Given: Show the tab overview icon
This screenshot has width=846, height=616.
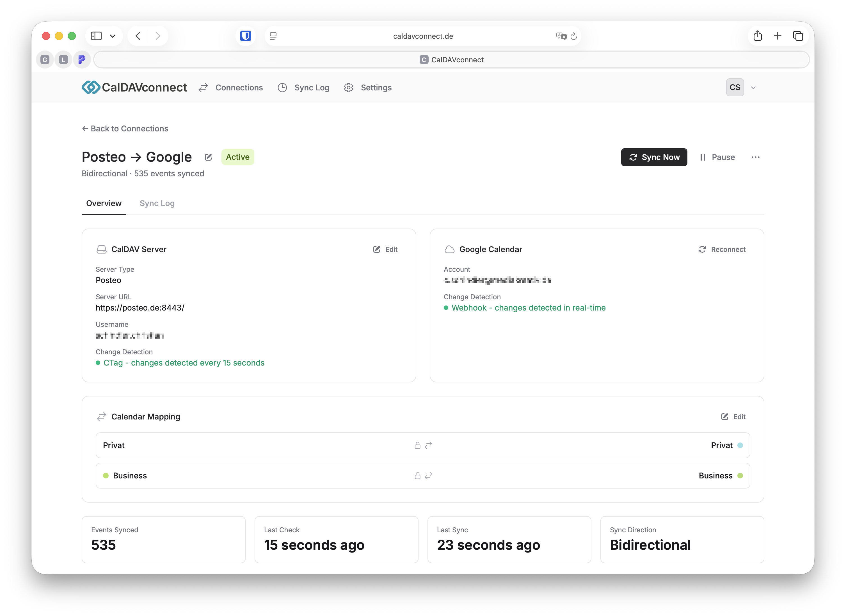Looking at the screenshot, I should [798, 36].
